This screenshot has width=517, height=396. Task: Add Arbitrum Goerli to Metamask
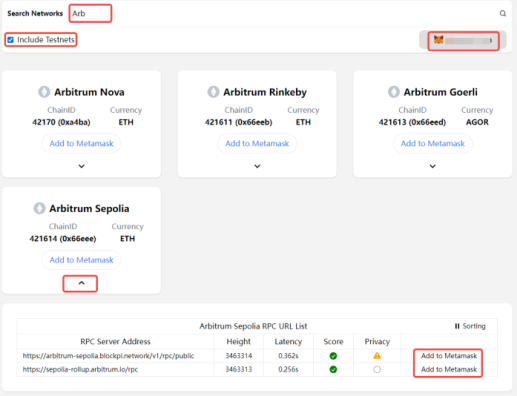tap(433, 144)
